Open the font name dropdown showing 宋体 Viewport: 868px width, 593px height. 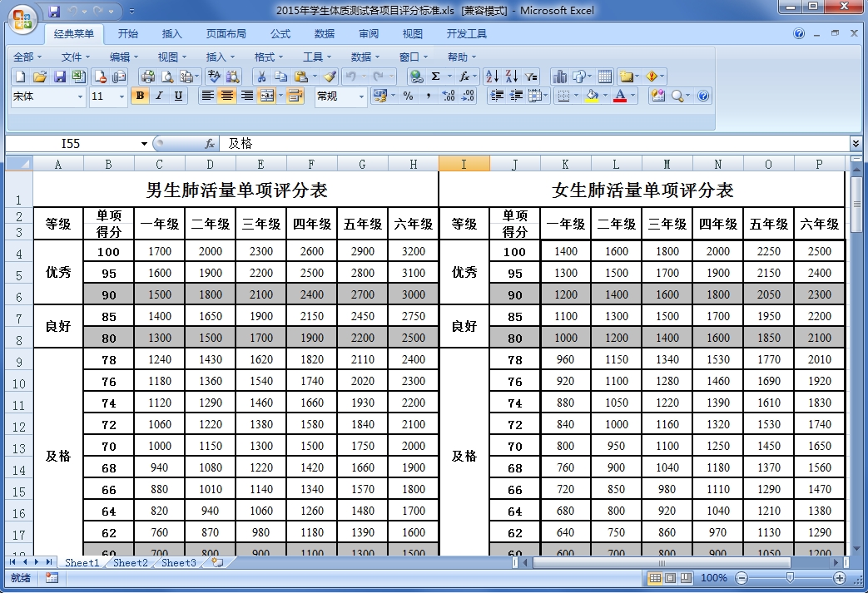point(81,97)
